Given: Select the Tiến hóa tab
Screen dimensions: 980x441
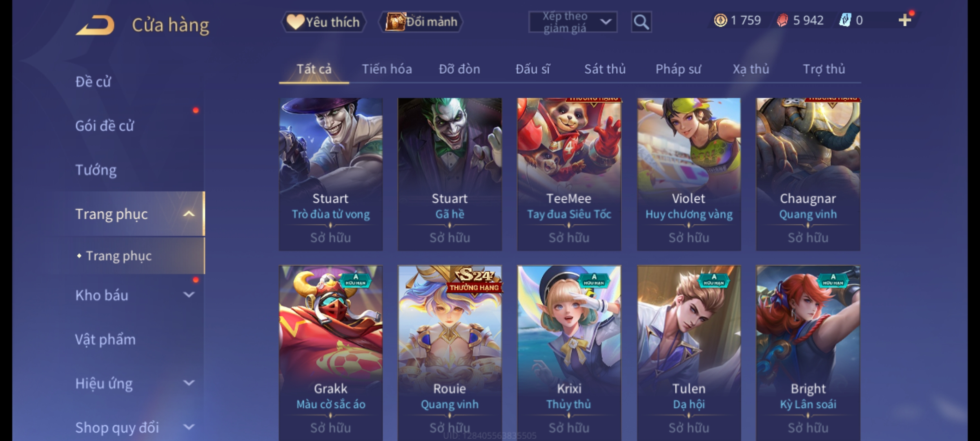Looking at the screenshot, I should [387, 69].
